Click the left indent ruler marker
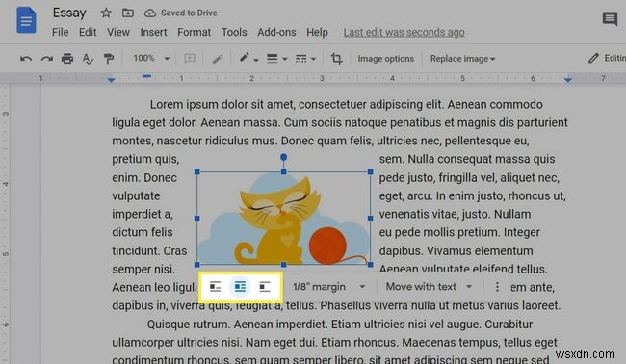 pyautogui.click(x=112, y=80)
